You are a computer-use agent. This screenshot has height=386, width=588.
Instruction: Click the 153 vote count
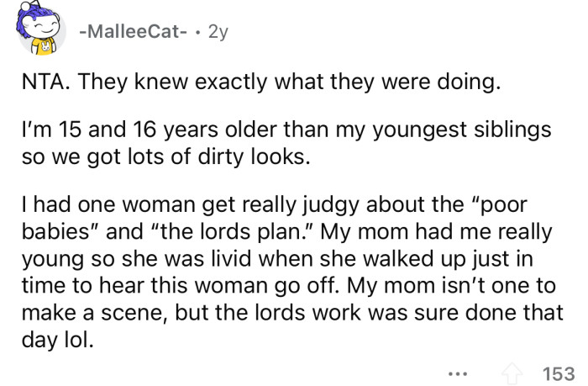[x=558, y=369]
